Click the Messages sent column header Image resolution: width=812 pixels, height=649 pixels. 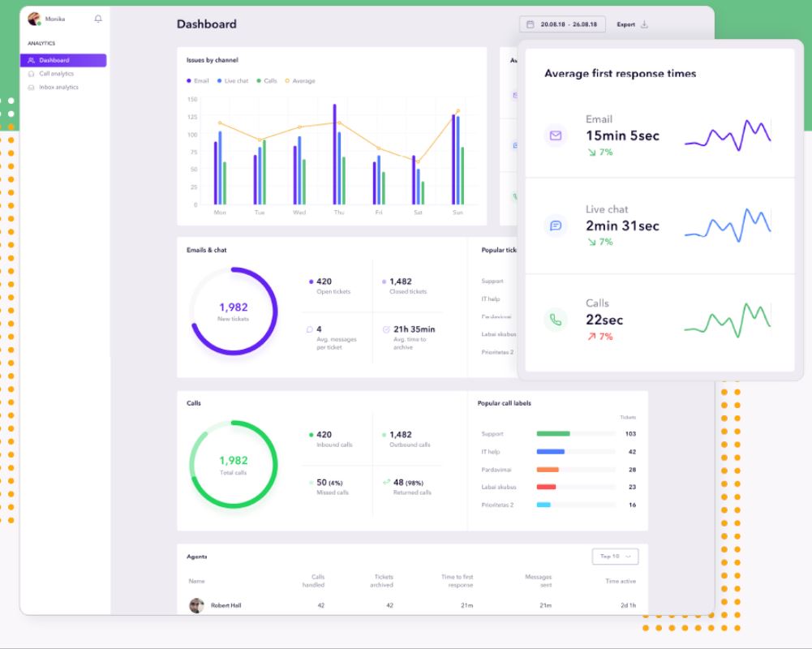tap(539, 581)
